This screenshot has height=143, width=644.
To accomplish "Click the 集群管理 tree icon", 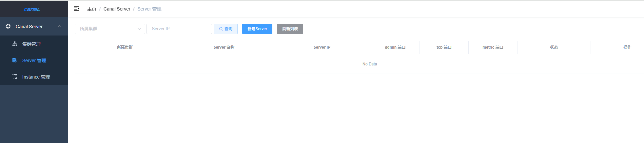I will (x=15, y=44).
